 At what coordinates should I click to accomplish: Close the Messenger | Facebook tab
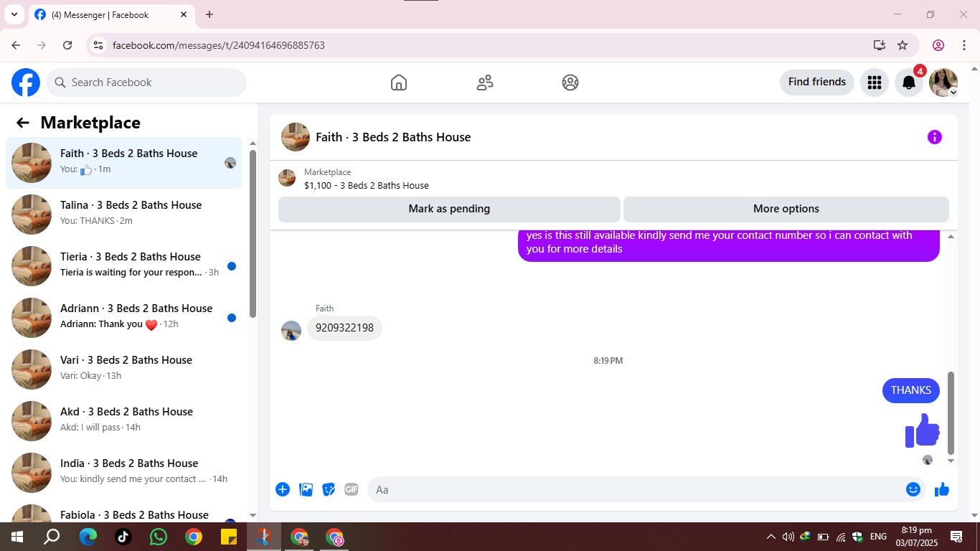[184, 14]
